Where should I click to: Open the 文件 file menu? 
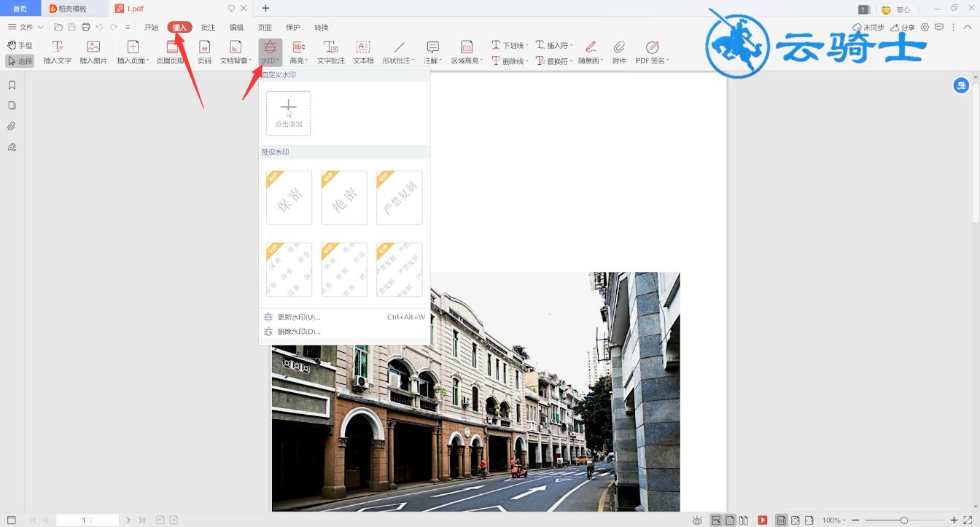(26, 27)
